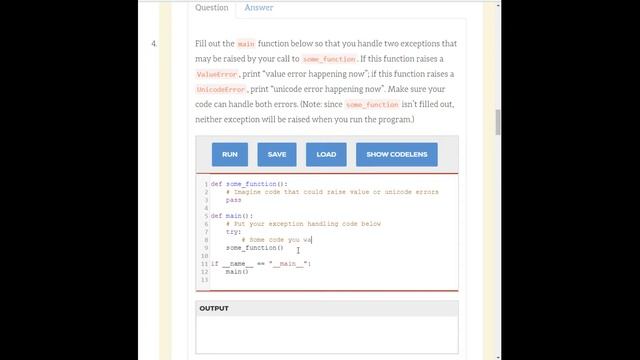The width and height of the screenshot is (640, 360).
Task: Click the 'try:' line in editor
Action: click(233, 232)
